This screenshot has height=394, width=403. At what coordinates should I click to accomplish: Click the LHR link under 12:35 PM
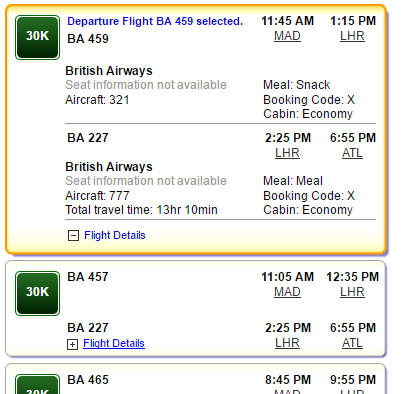[x=352, y=292]
